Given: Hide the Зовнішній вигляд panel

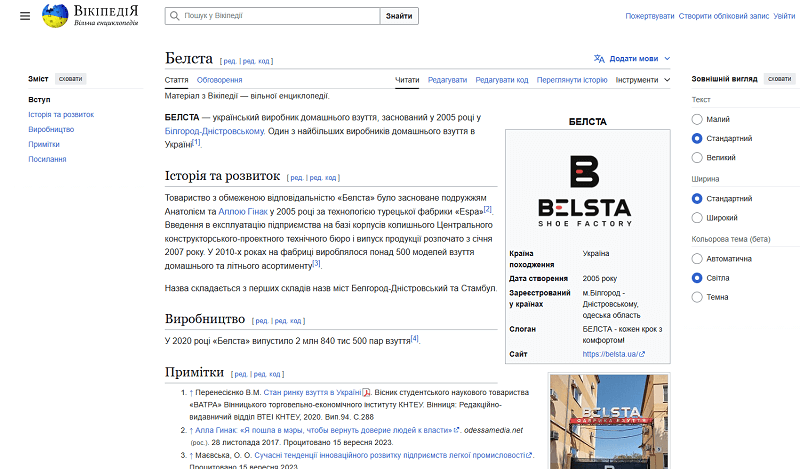Looking at the screenshot, I should tap(779, 79).
